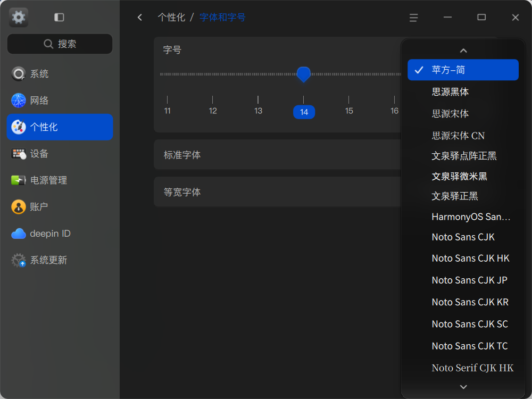Pick the 苹方-简 selected font entry

(x=463, y=70)
